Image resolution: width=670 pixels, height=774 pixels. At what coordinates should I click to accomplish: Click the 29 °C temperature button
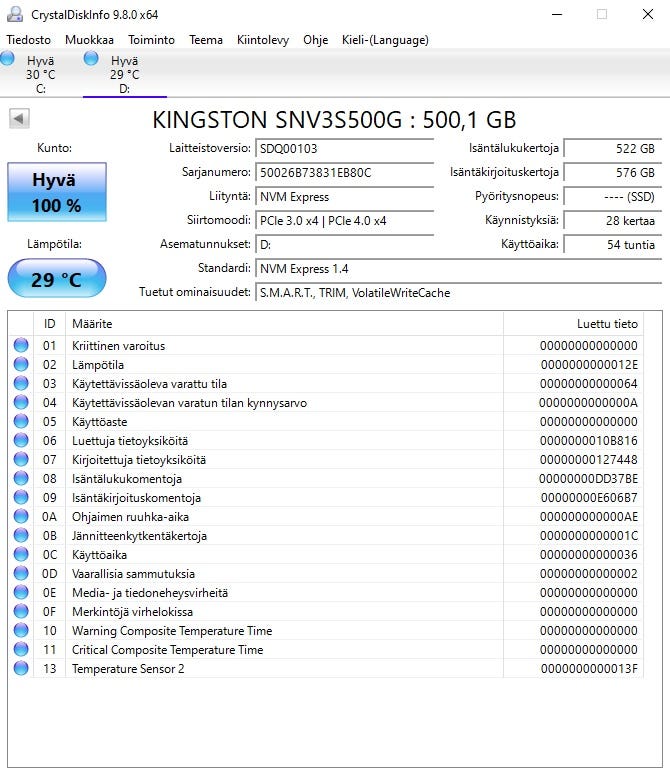pos(56,279)
